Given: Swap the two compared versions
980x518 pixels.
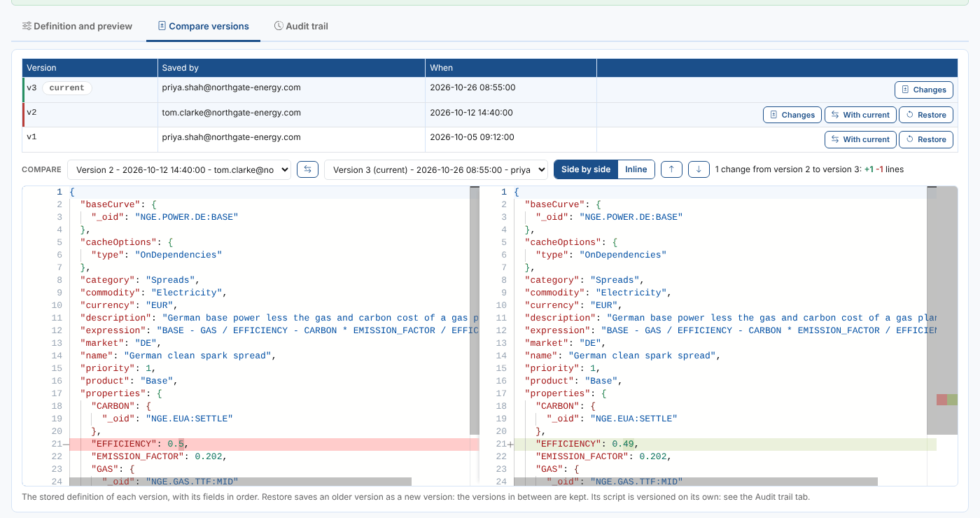Looking at the screenshot, I should pyautogui.click(x=308, y=169).
